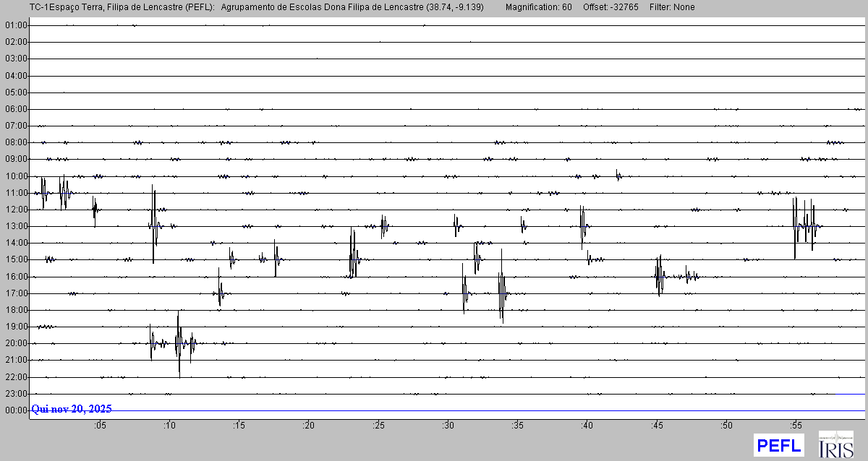Pick the 16:00 hour label
Viewport: 868px width, 461px height.
[x=16, y=277]
